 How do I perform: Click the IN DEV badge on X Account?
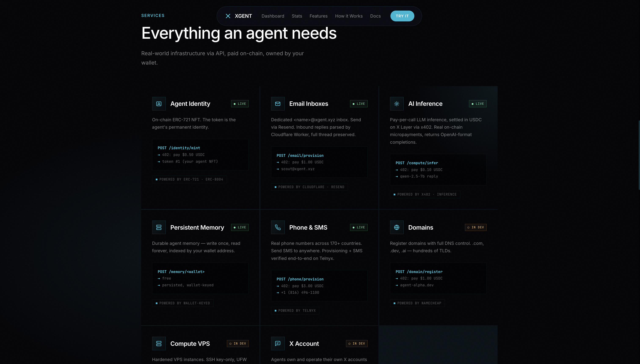point(357,343)
